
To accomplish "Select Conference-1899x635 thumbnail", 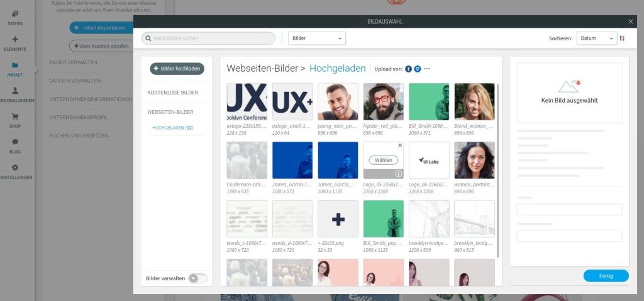I will (x=247, y=161).
